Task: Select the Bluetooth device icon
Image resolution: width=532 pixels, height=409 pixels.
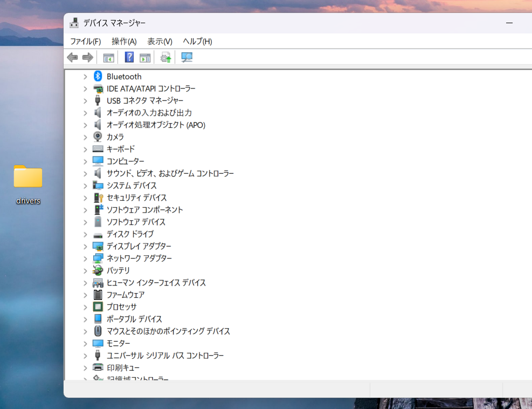Action: click(x=98, y=76)
